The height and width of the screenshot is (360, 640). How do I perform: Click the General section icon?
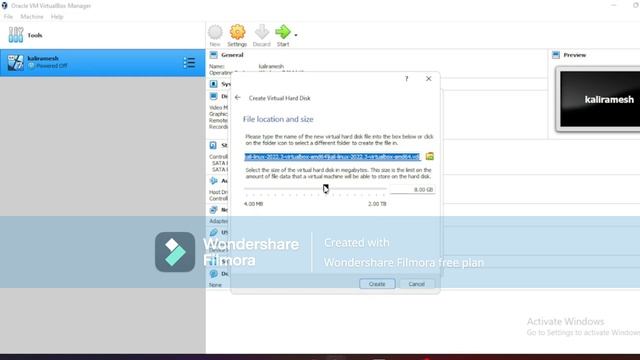click(213, 55)
